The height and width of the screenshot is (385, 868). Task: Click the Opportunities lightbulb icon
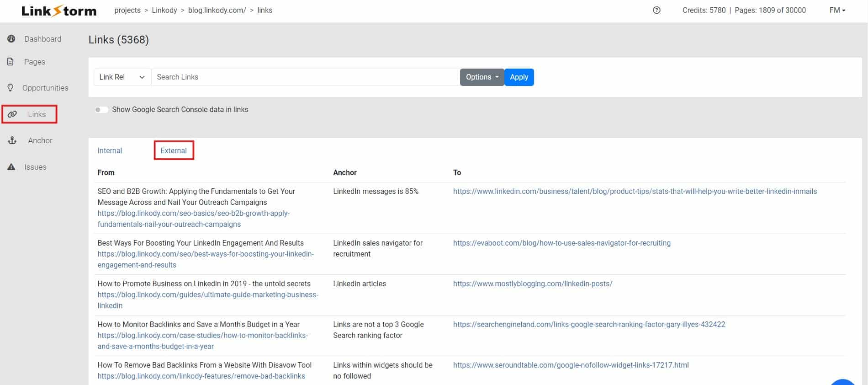pyautogui.click(x=11, y=88)
